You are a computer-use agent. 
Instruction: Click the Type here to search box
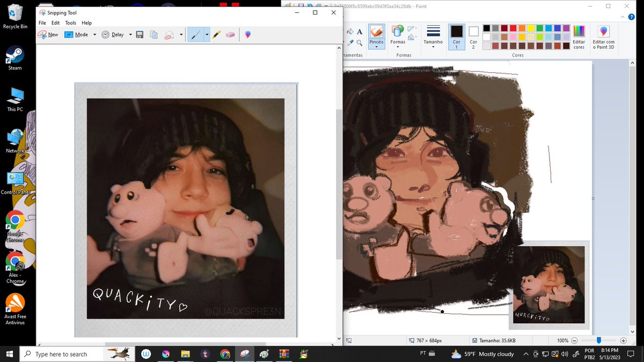click(77, 354)
